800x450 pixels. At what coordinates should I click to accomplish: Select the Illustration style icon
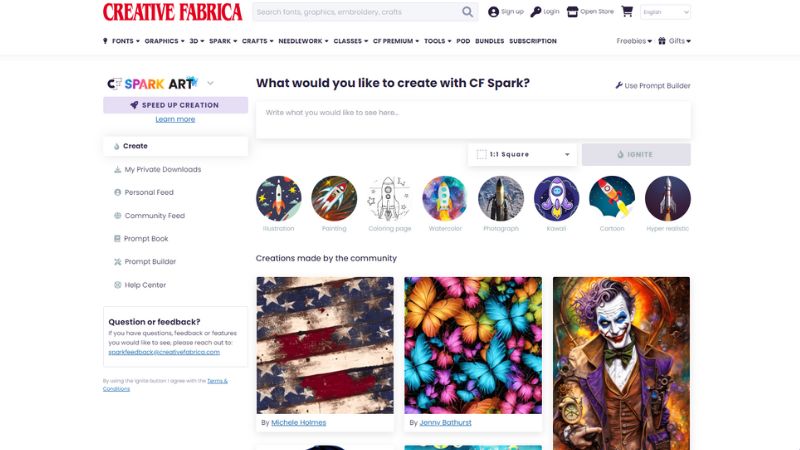point(279,198)
